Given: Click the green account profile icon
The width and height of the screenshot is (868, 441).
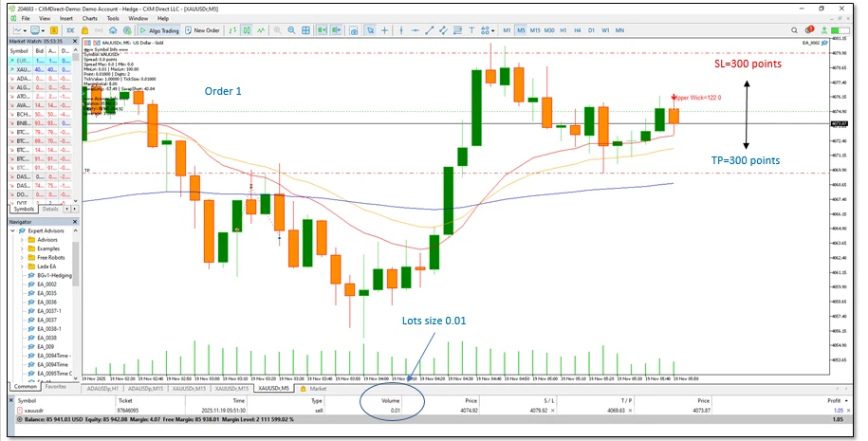Looking at the screenshot, I should 824,30.
